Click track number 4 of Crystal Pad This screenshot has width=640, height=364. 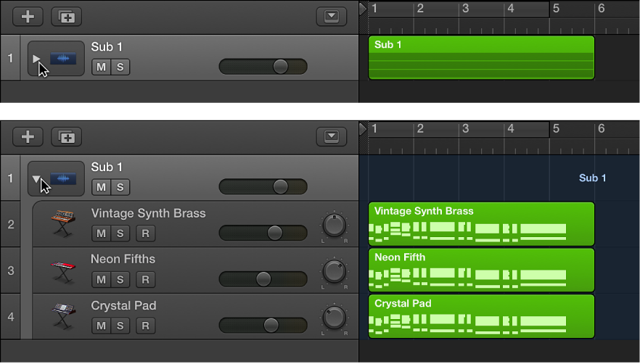11,317
